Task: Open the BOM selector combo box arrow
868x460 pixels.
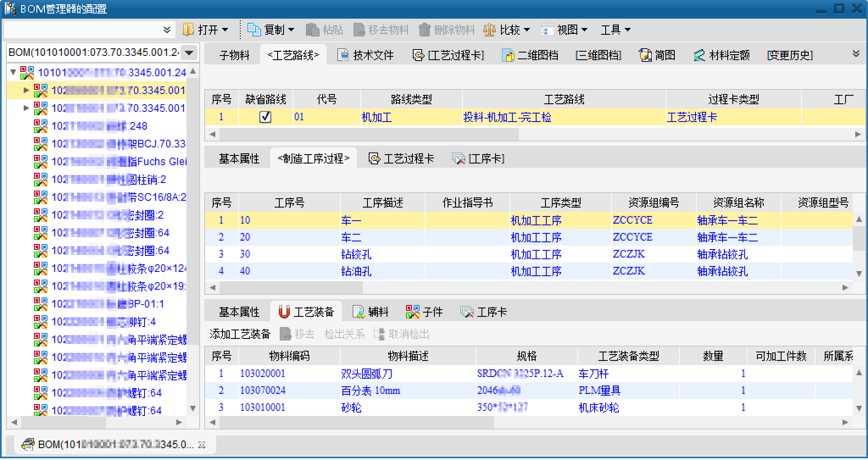Action: tap(189, 53)
